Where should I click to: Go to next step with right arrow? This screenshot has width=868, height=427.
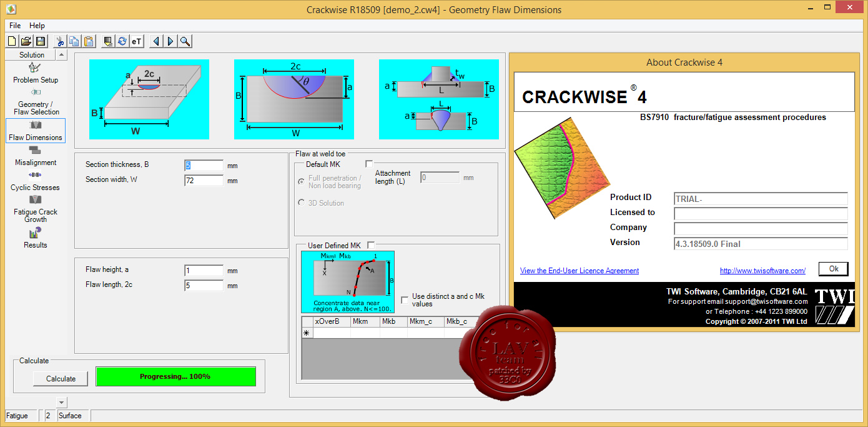170,41
